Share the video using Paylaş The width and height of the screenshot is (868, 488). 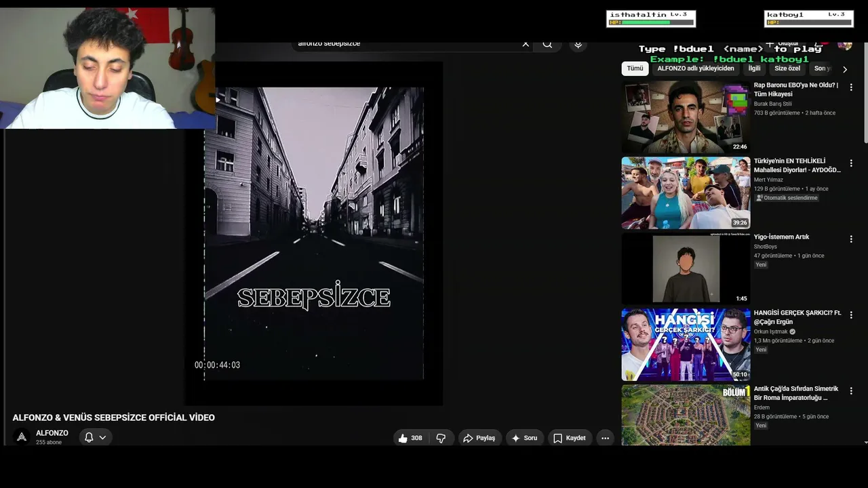point(479,438)
